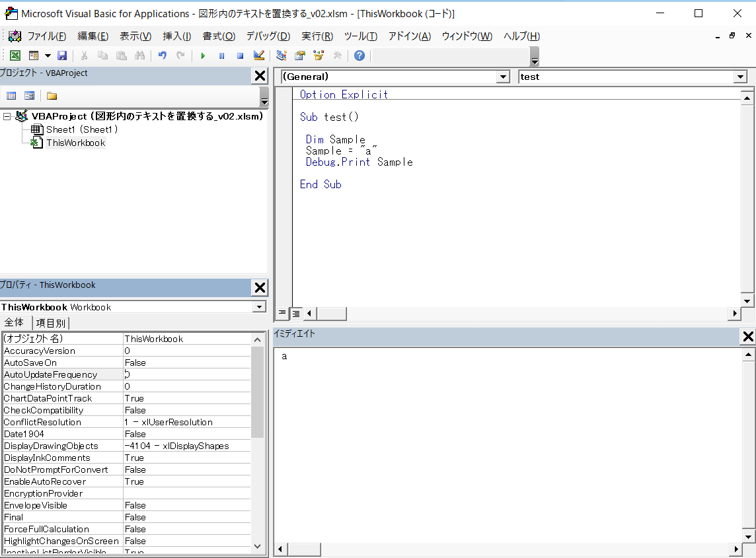Click the Reset stop icon
This screenshot has width=756, height=558.
pyautogui.click(x=240, y=55)
